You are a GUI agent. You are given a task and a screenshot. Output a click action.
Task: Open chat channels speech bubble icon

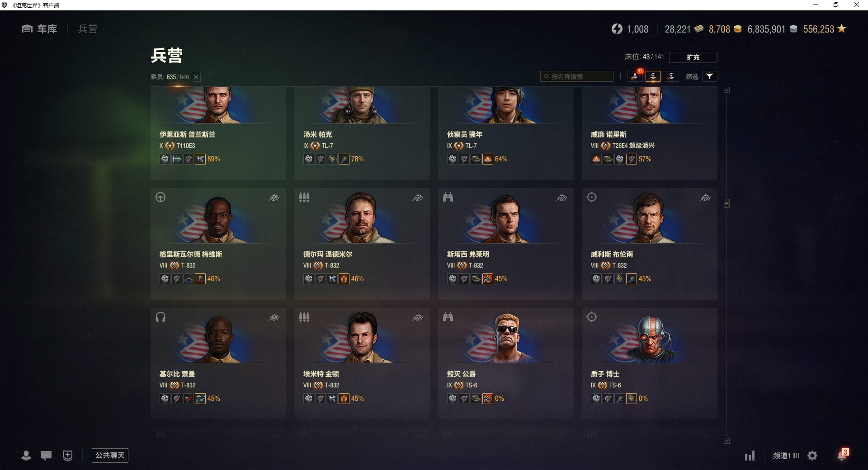click(46, 456)
